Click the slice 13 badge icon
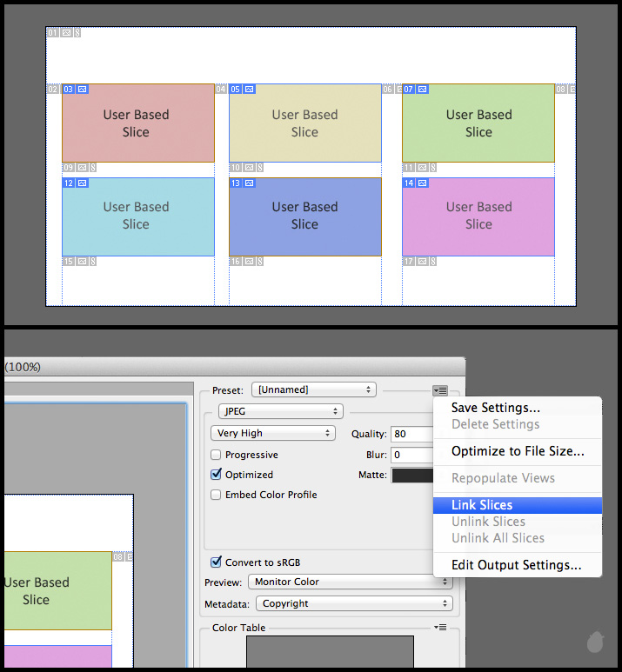 [x=250, y=183]
